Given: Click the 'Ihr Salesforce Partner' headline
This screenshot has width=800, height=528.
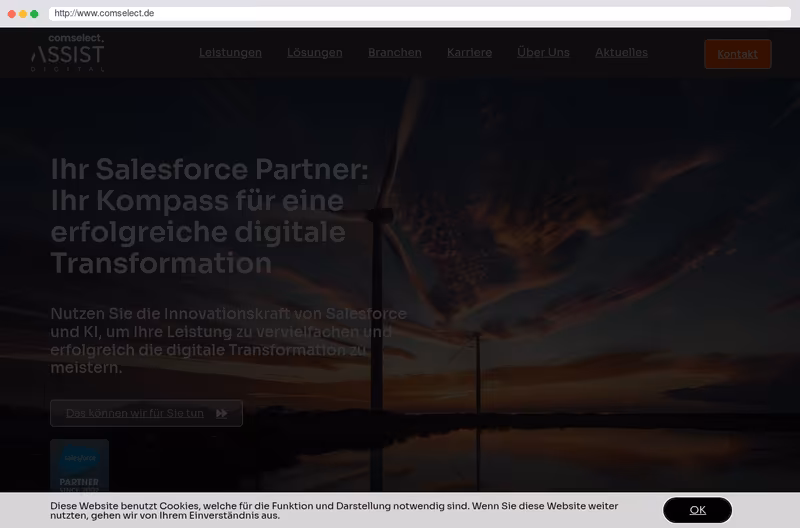Looking at the screenshot, I should (209, 216).
